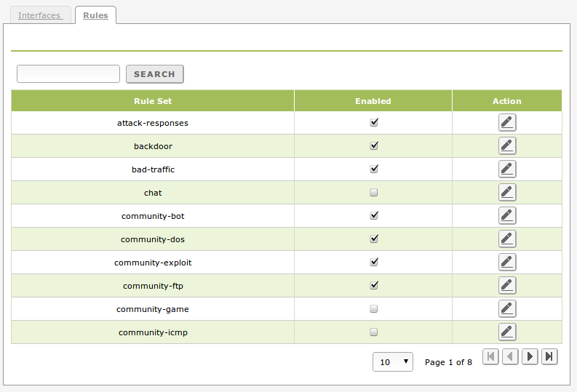Click edit icon for backdoor row
Image resolution: width=577 pixels, height=392 pixels.
point(507,146)
